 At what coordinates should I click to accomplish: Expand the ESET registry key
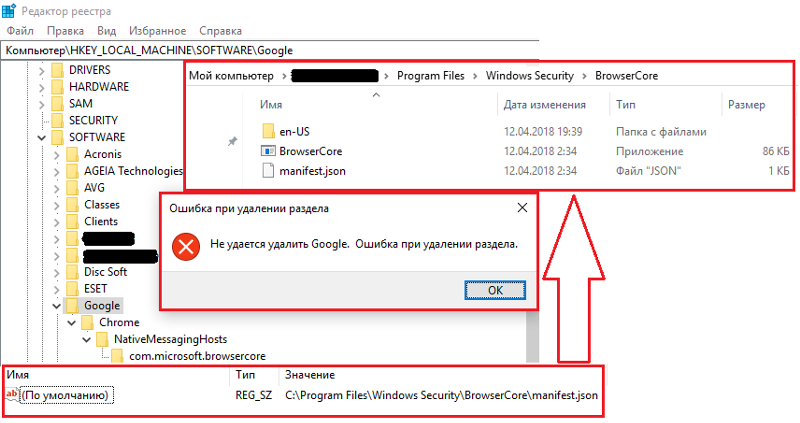tap(57, 289)
